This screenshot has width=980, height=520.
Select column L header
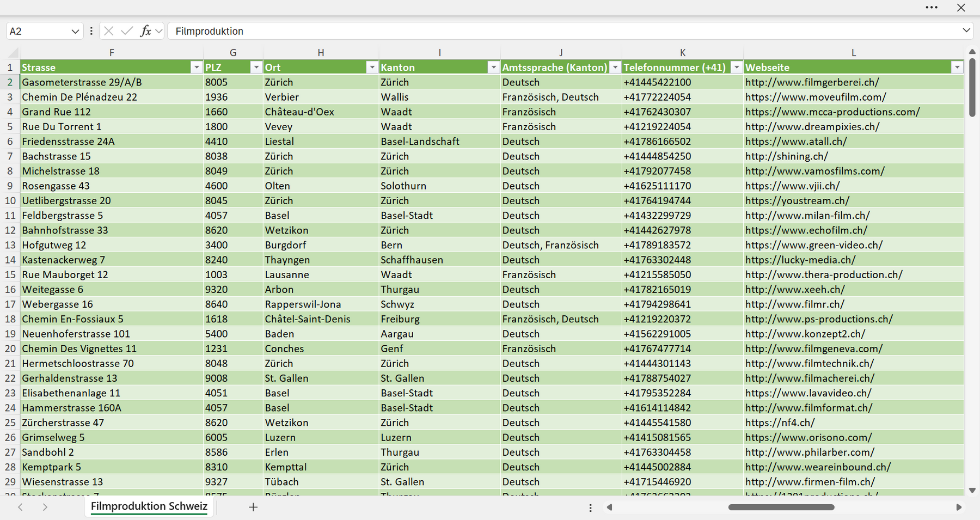[853, 53]
